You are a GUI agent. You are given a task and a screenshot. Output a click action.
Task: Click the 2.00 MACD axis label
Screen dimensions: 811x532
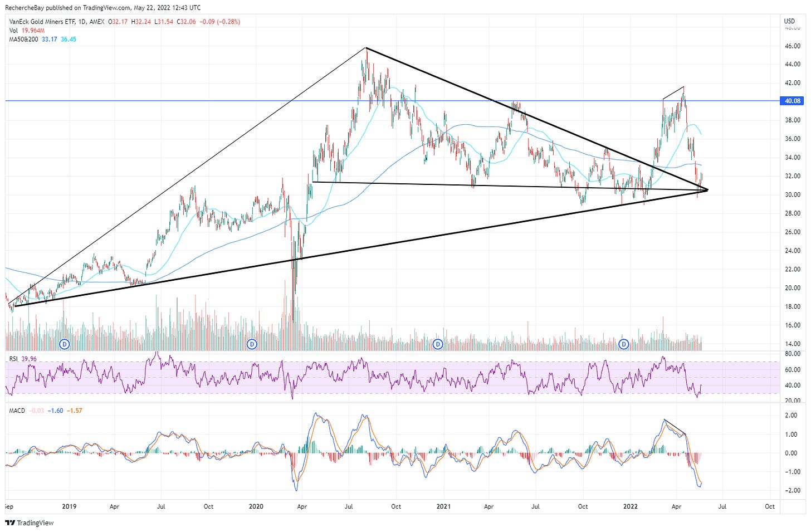click(791, 416)
